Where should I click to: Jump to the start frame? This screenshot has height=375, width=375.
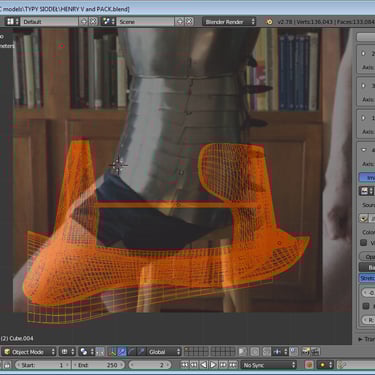[x=184, y=365]
